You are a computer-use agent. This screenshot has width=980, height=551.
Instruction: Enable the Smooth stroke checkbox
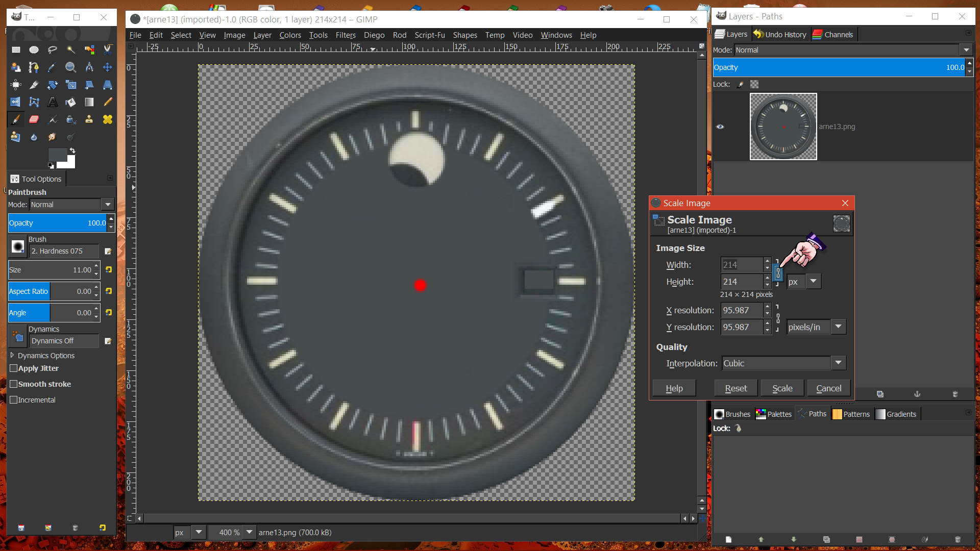[x=14, y=384]
